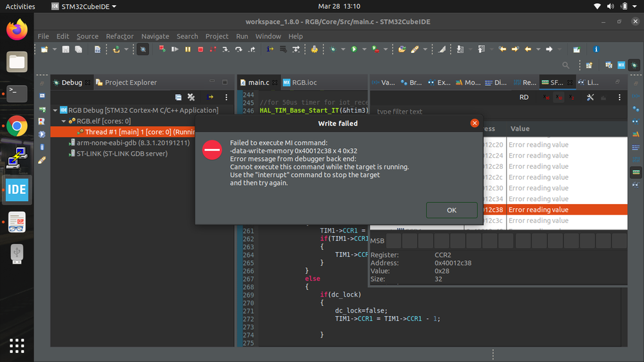Viewport: 644px width, 362px height.
Task: Click the green bug Debug launch icon
Action: tap(333, 49)
